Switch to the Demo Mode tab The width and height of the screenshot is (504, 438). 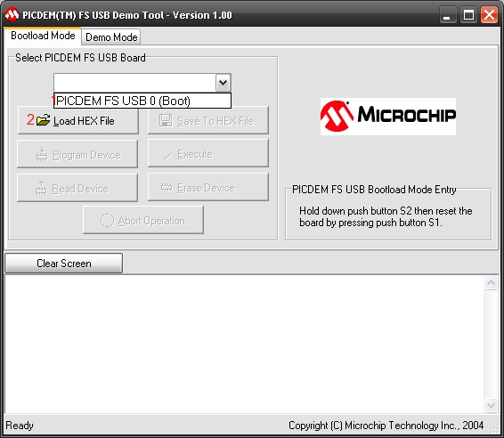111,37
